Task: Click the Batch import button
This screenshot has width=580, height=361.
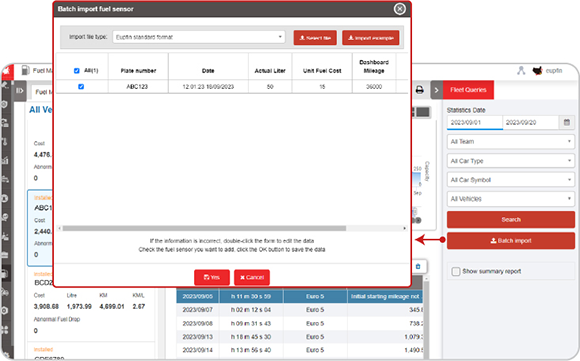Action: click(511, 241)
